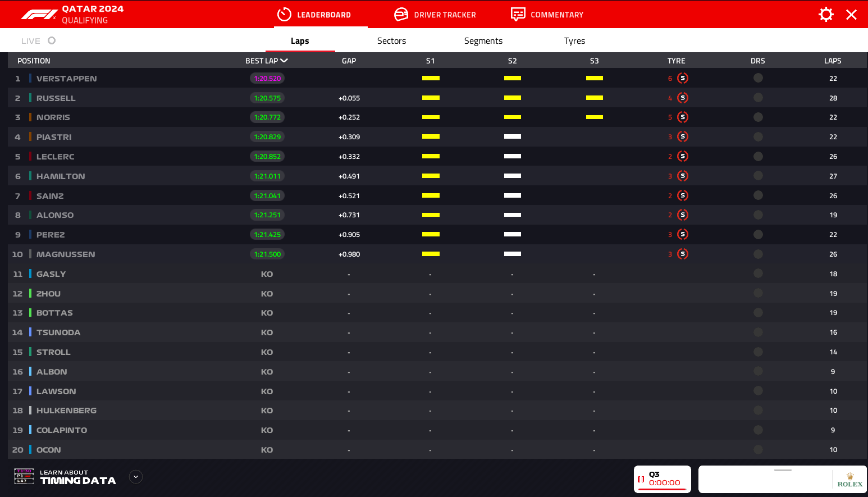Click Norris's DRS indicator dot
Image resolution: width=868 pixels, height=497 pixels.
758,117
